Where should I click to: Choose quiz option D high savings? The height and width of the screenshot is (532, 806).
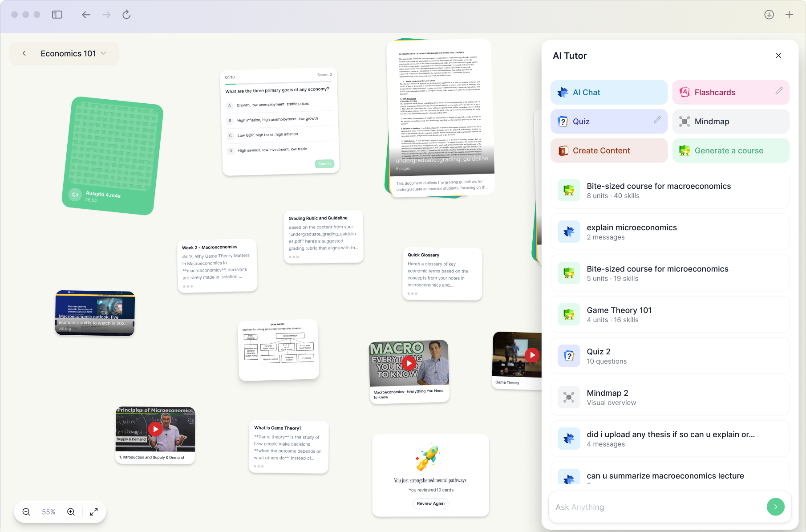coord(231,151)
